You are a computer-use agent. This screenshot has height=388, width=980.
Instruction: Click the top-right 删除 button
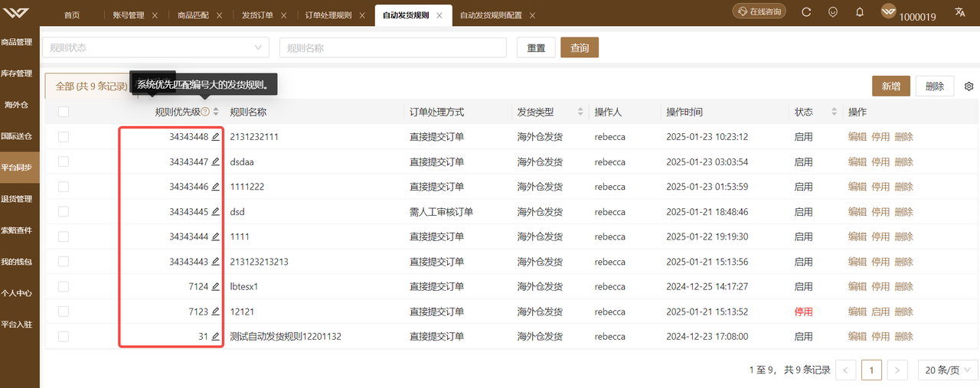pos(935,86)
